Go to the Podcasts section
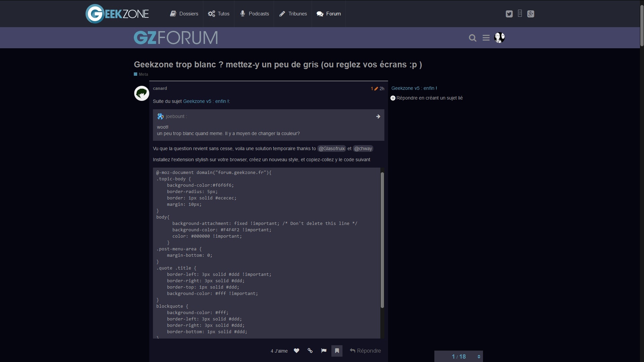The image size is (644, 362). point(254,14)
